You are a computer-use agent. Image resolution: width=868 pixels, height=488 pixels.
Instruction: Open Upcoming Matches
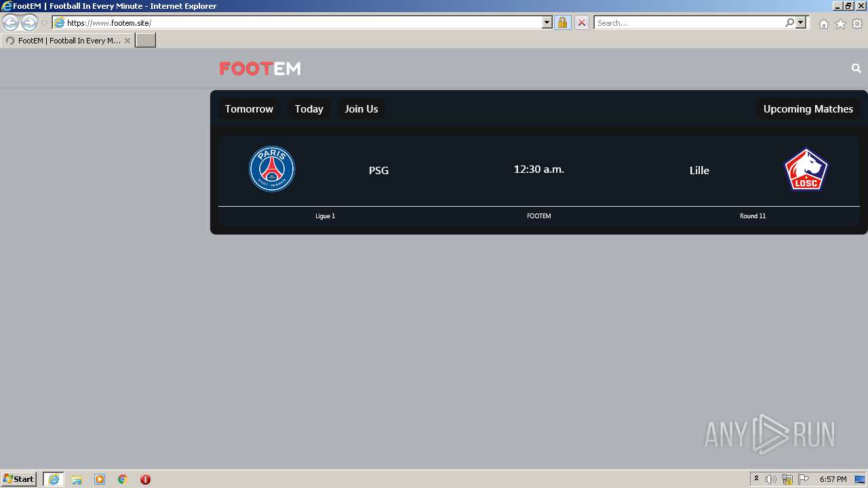808,109
